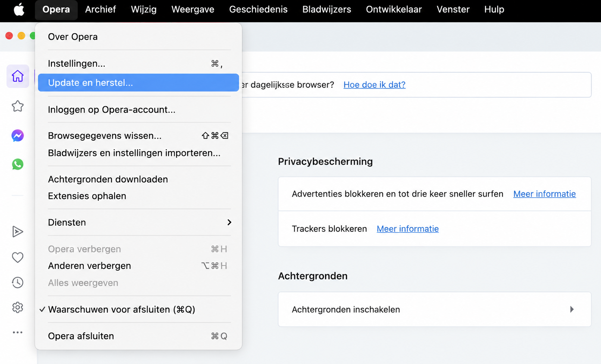
Task: Go to the Opera start page home icon
Action: pos(18,76)
